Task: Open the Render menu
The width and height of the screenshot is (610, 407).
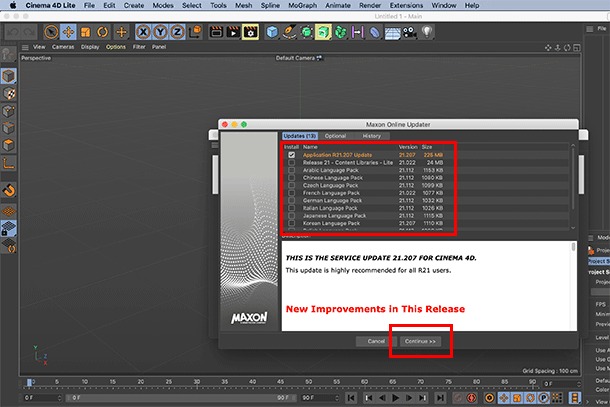Action: tap(370, 5)
